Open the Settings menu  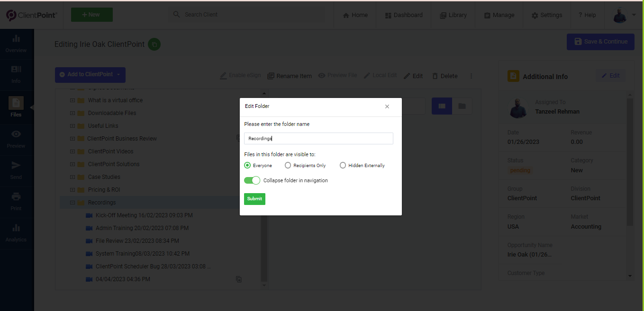coord(546,15)
